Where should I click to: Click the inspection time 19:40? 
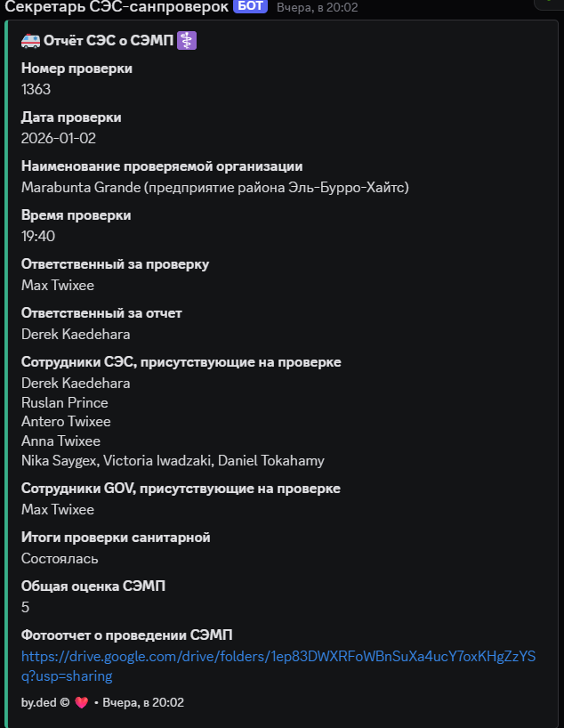click(x=38, y=236)
